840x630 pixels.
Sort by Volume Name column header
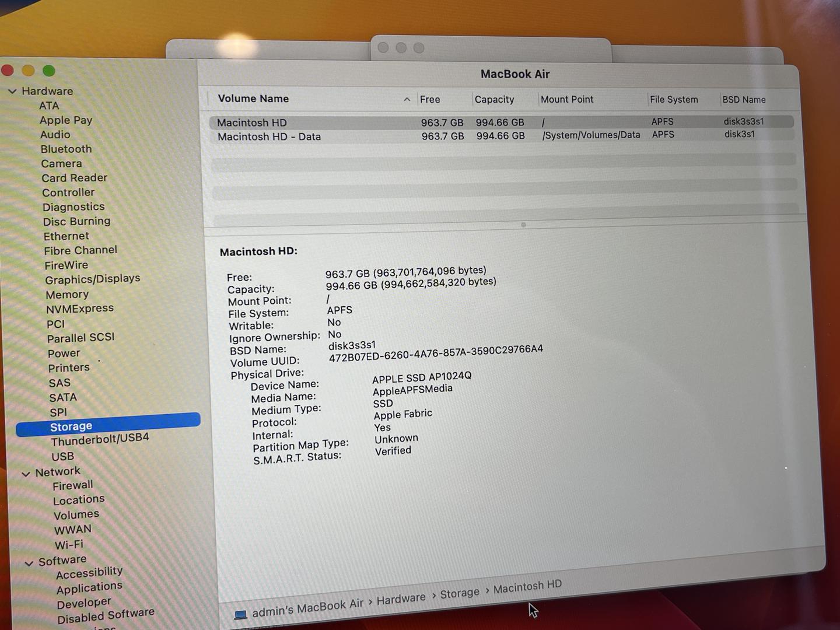coord(253,99)
